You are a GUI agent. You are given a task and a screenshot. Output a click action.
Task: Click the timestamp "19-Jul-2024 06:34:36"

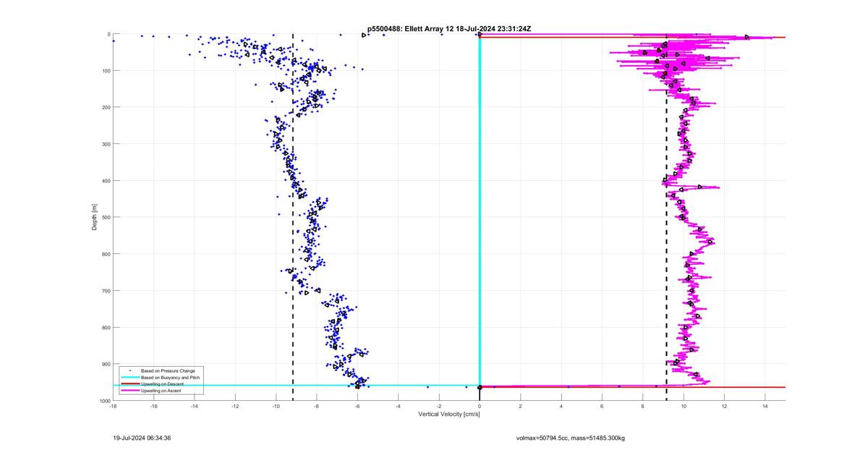[x=142, y=437]
